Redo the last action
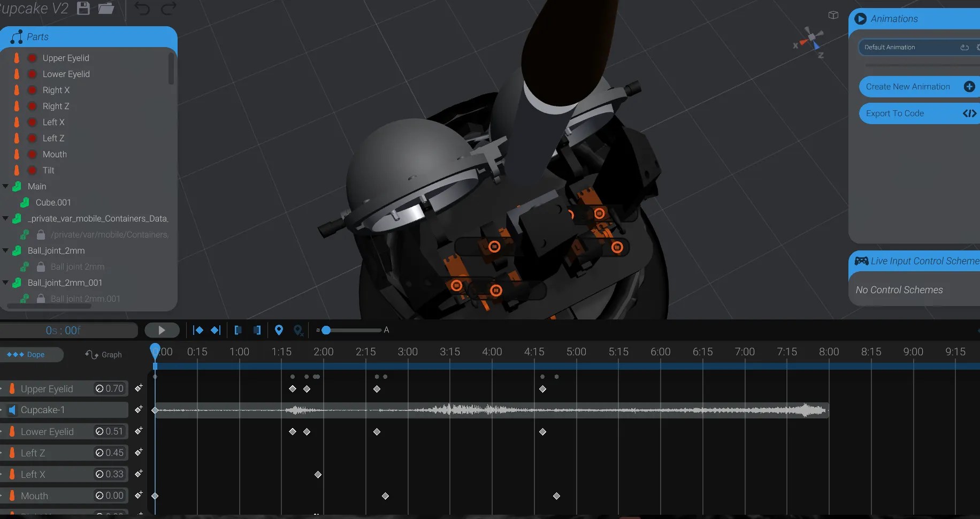The height and width of the screenshot is (519, 980). 169,8
